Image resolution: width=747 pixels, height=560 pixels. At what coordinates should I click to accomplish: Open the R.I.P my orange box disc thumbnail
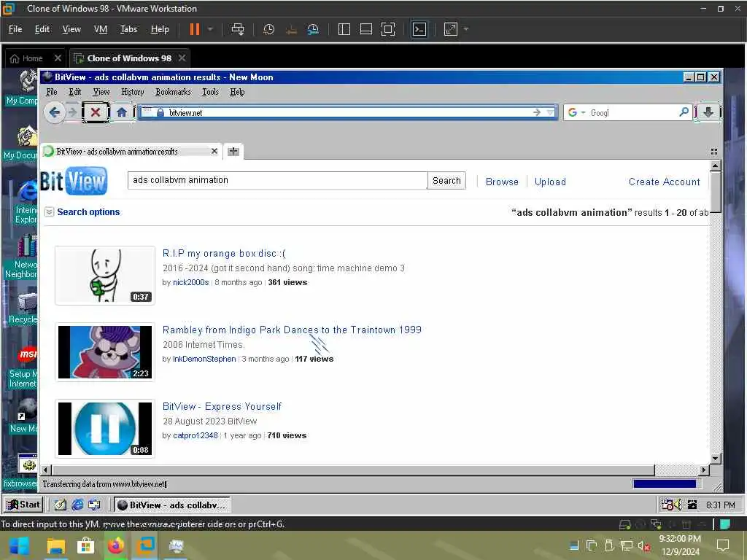(x=105, y=275)
